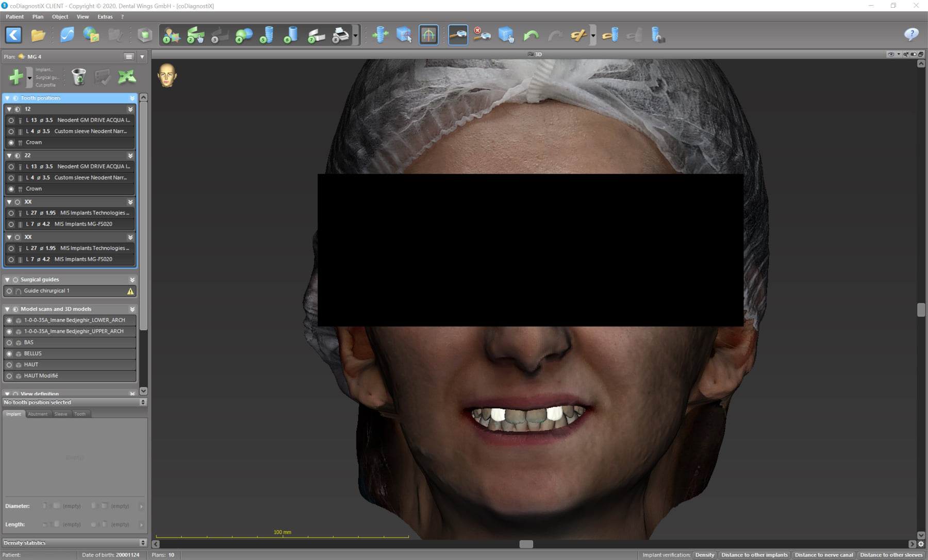Click the implant with yellow ring icon
Screen dimensions: 928x560
click(610, 35)
